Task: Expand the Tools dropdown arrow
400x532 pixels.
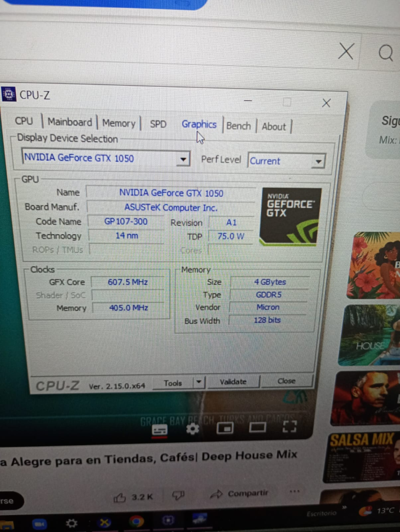Action: 199,382
